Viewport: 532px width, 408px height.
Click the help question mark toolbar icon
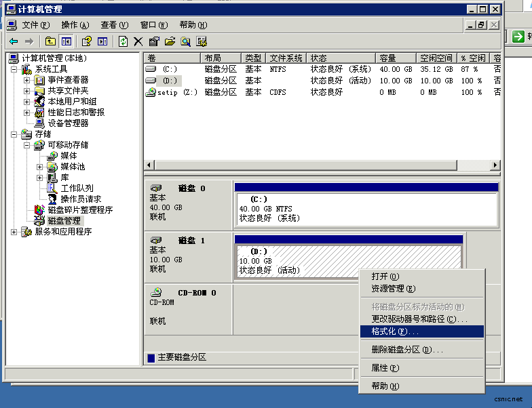click(x=86, y=41)
